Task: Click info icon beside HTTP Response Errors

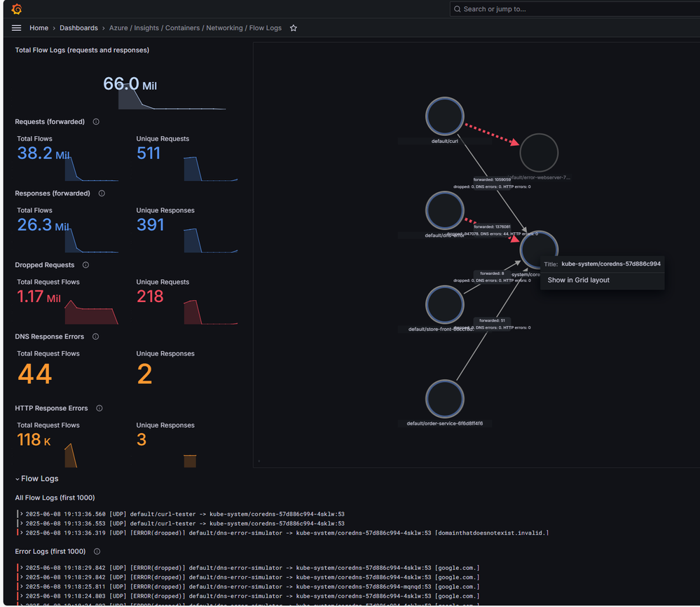Action: (x=99, y=408)
